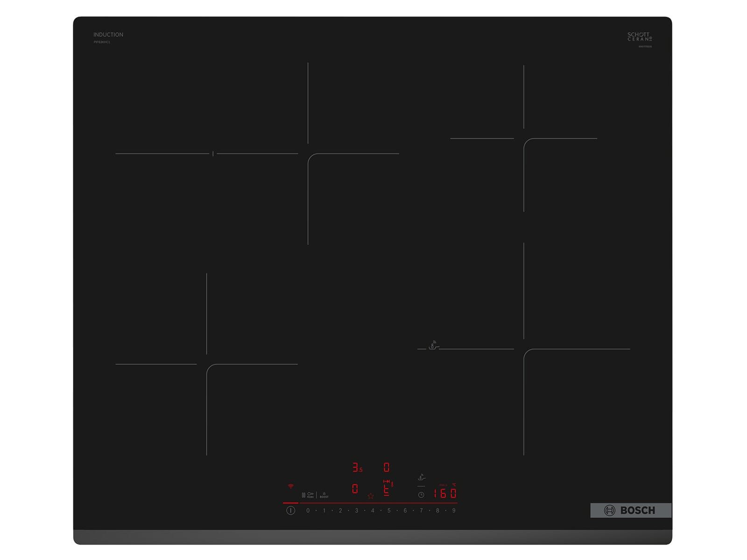Click the Bosch brand logo
This screenshot has height=560, width=747.
point(630,511)
